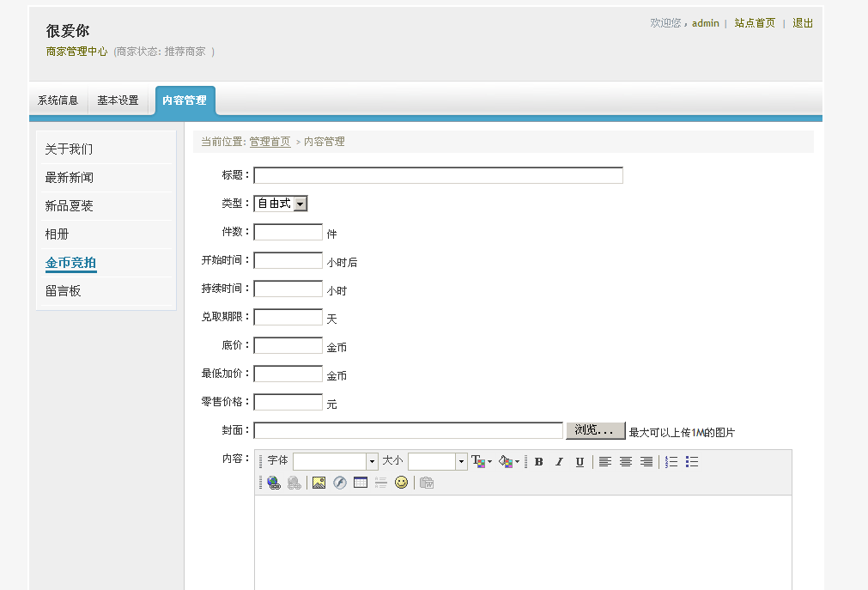Viewport: 868px width, 590px height.
Task: Focus the 最低加价 field
Action: 288,374
